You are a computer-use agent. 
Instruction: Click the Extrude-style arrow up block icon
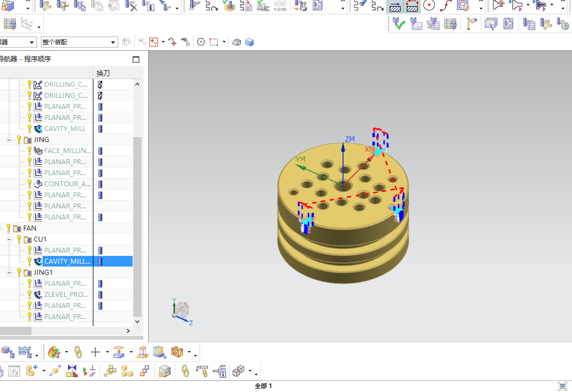119,352
